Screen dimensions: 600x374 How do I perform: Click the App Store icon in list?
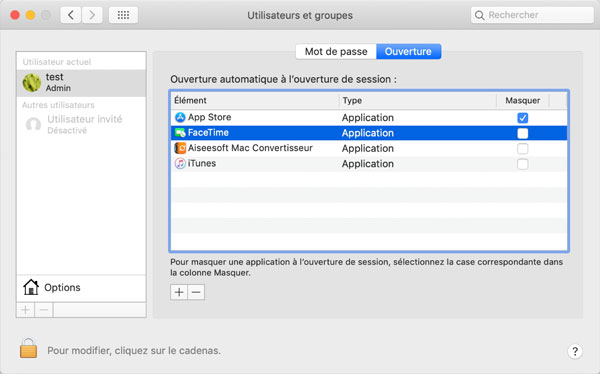[x=180, y=117]
